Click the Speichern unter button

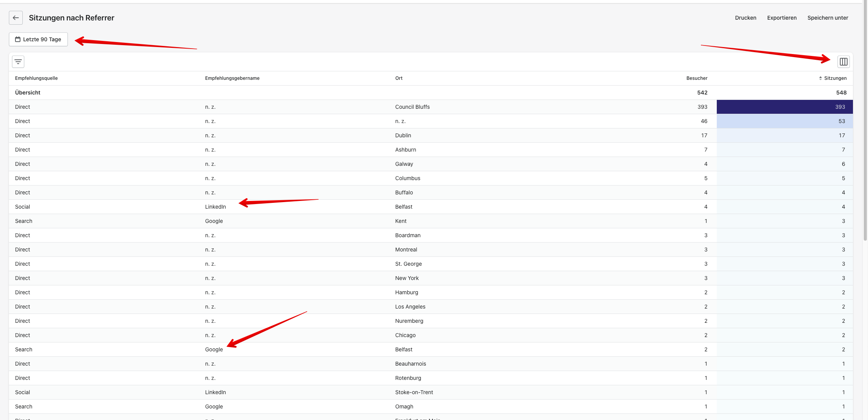tap(827, 18)
